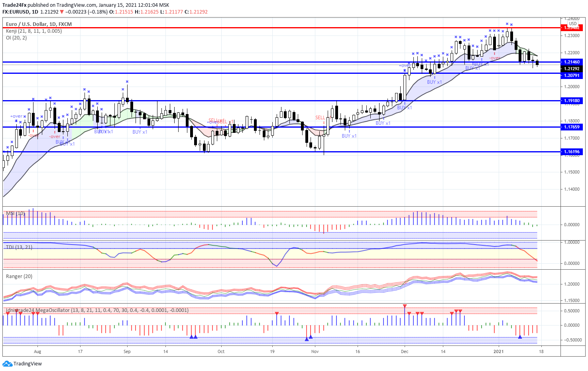Click the MSI (10) indicator label

[x=15, y=213]
